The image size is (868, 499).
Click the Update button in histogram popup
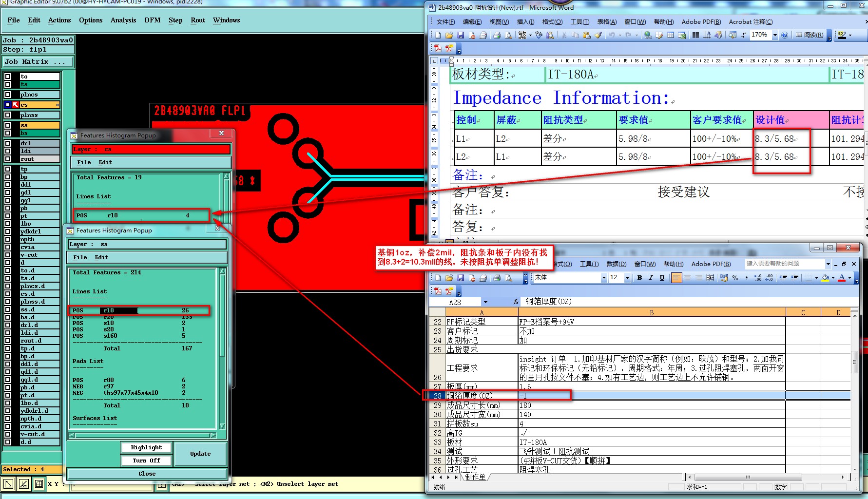tap(200, 454)
